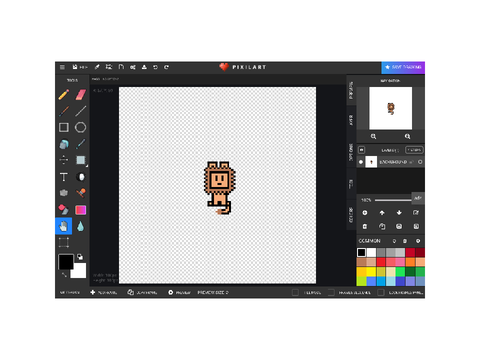Screen dimensions: 480x360
Task: Select the Color Picker eyedropper tool
Action: pyautogui.click(x=81, y=144)
